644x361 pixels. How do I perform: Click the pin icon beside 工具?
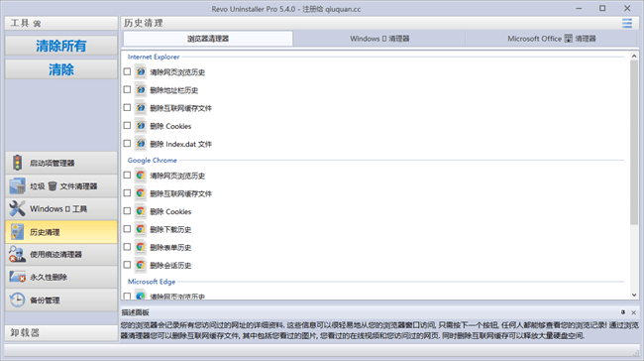pyautogui.click(x=37, y=24)
